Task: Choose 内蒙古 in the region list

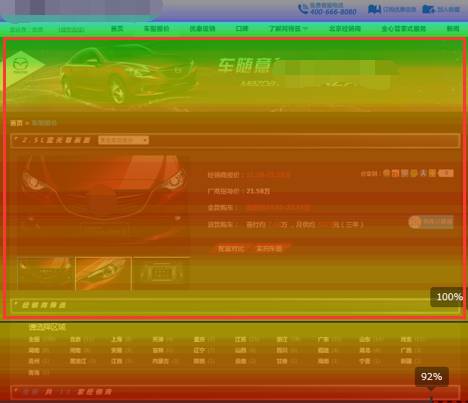Action: 161,361
